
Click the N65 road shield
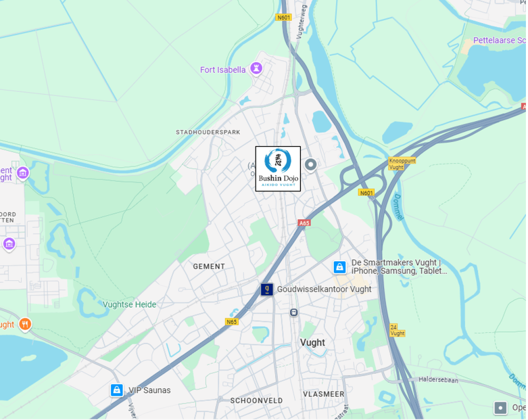tap(232, 322)
